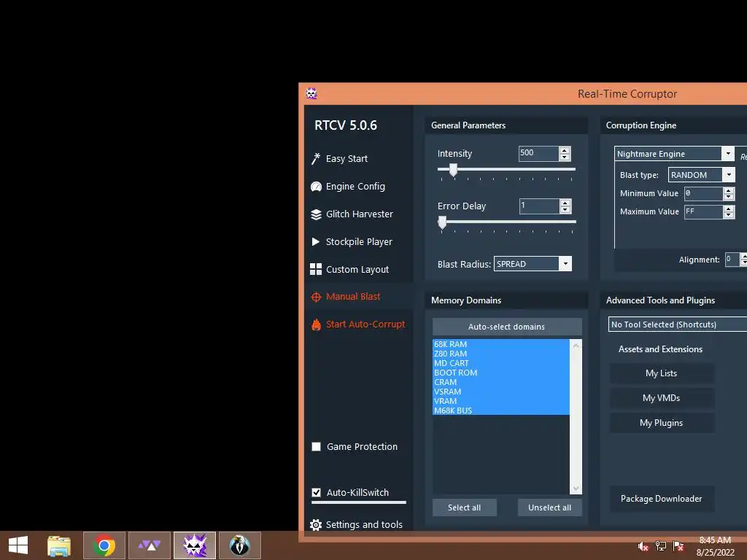The height and width of the screenshot is (560, 747).
Task: Click the muted volume tray icon
Action: 643,546
